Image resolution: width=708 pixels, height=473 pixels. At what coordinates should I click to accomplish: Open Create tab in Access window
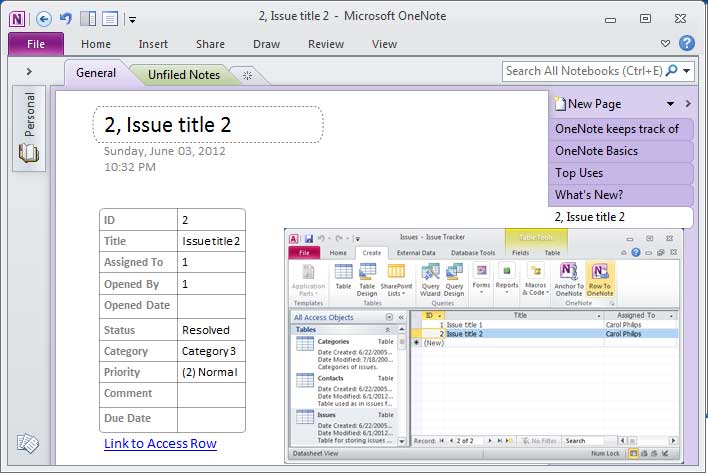pos(372,253)
